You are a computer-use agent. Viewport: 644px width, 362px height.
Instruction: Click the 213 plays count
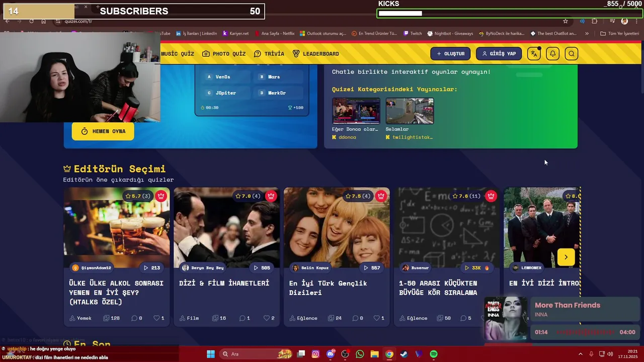(x=151, y=268)
